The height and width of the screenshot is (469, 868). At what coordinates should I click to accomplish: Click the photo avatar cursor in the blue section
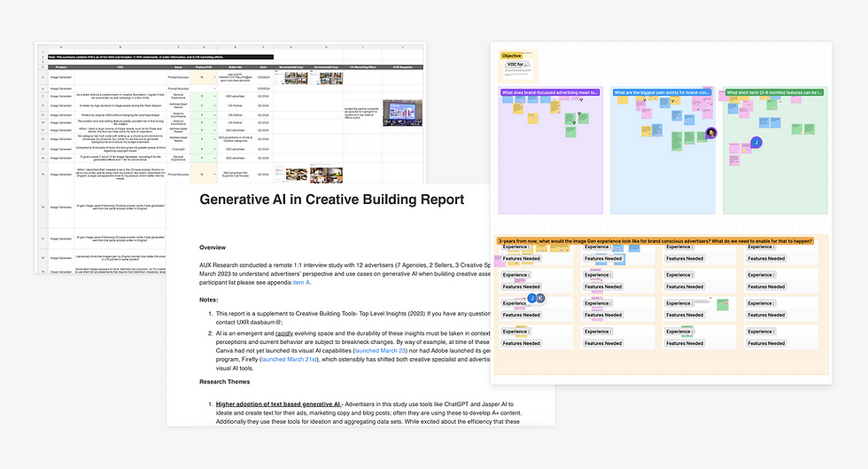[x=711, y=133]
